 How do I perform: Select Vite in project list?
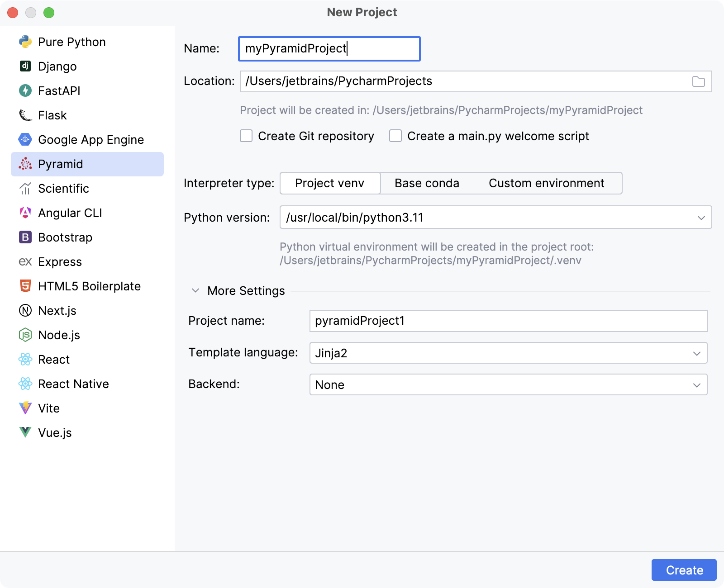point(87,408)
